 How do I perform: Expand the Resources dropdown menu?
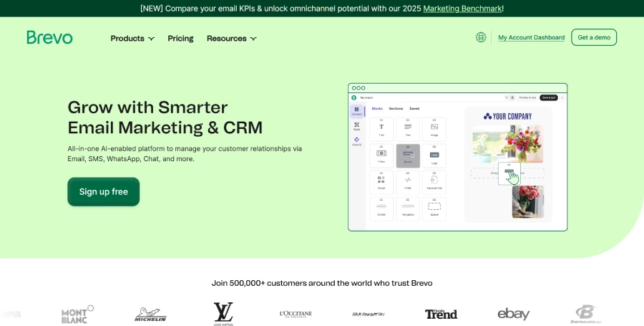232,38
